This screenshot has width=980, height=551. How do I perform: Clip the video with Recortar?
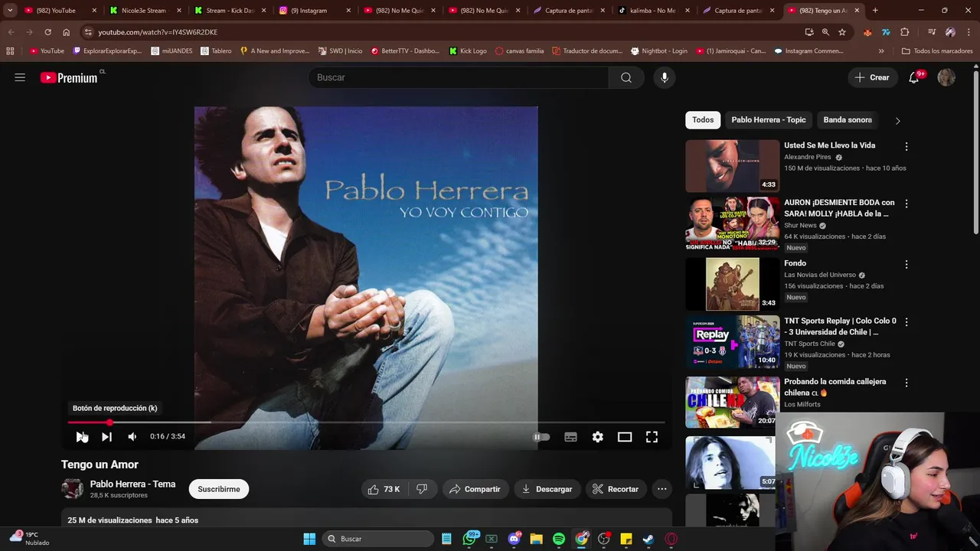click(616, 489)
